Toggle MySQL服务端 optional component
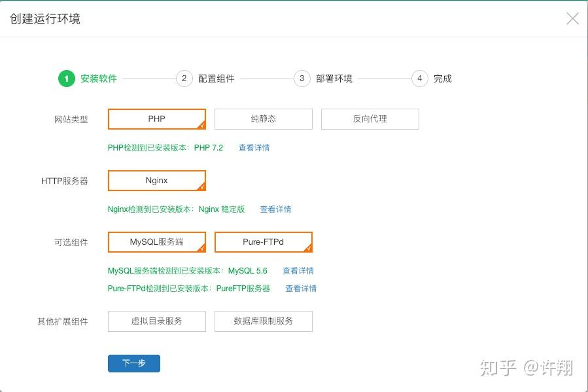The height and width of the screenshot is (392, 588). pos(157,242)
